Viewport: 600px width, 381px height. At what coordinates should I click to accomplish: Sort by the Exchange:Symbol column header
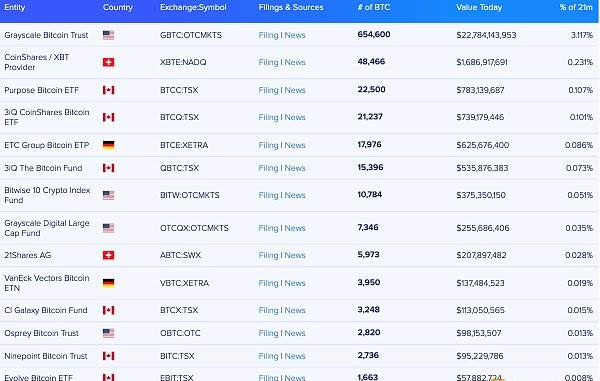[x=193, y=7]
